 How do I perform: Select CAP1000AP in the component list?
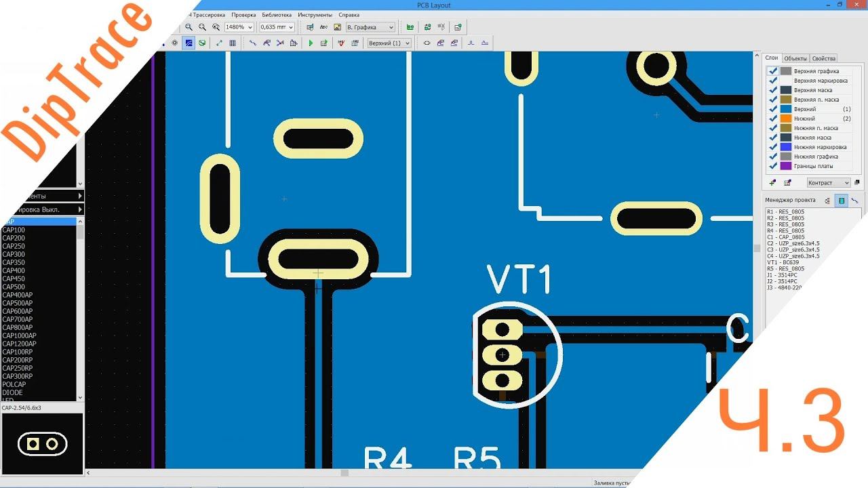coord(39,335)
